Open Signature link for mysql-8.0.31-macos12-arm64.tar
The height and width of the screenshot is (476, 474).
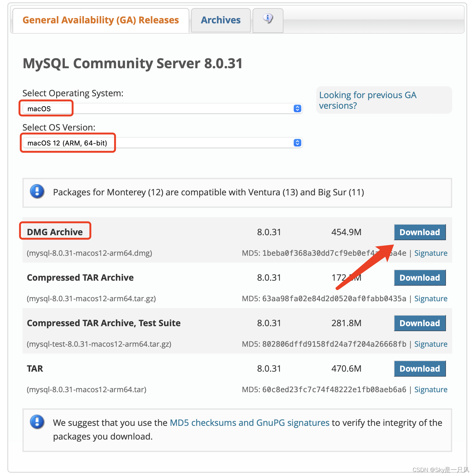[x=431, y=389]
